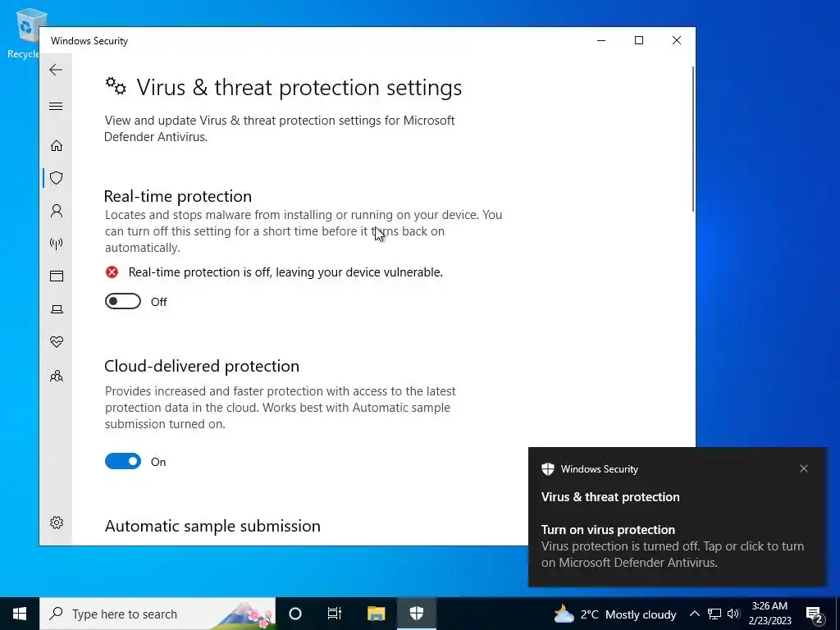840x630 pixels.
Task: Open Device performance & health heart icon
Action: coord(57,342)
